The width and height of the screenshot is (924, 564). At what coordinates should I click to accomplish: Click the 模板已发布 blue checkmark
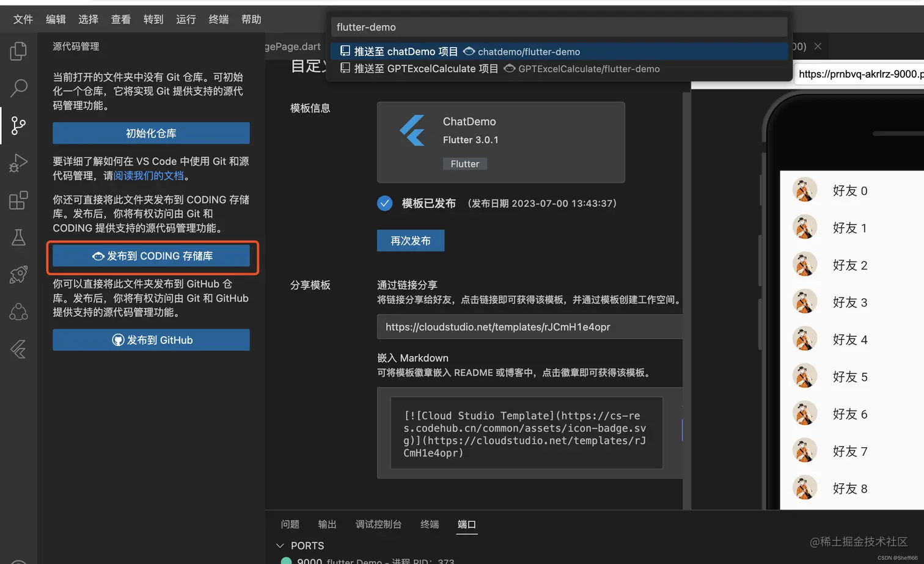pyautogui.click(x=384, y=203)
